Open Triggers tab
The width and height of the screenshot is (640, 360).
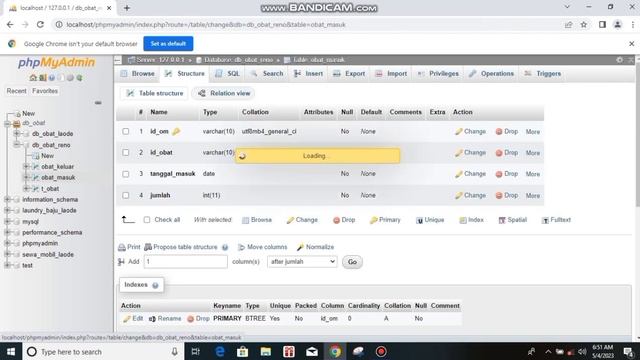coord(543,74)
